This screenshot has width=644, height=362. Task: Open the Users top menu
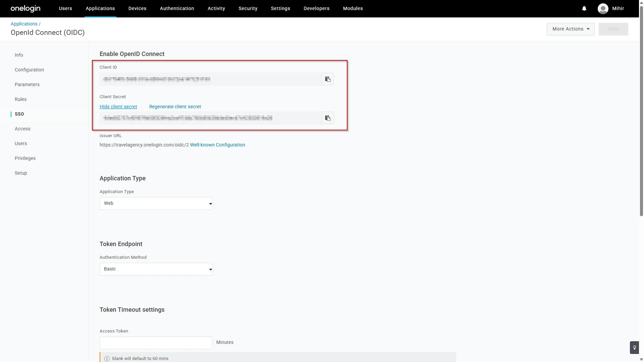(65, 8)
